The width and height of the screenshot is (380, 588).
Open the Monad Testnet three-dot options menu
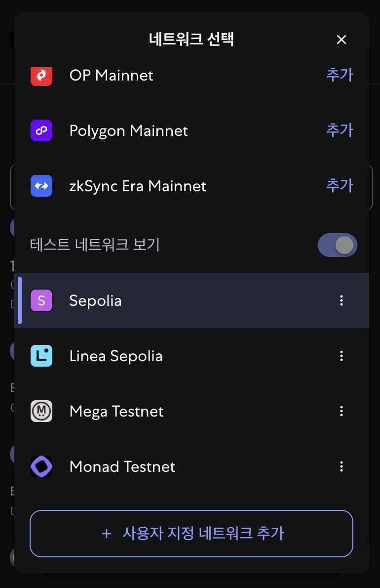(342, 466)
